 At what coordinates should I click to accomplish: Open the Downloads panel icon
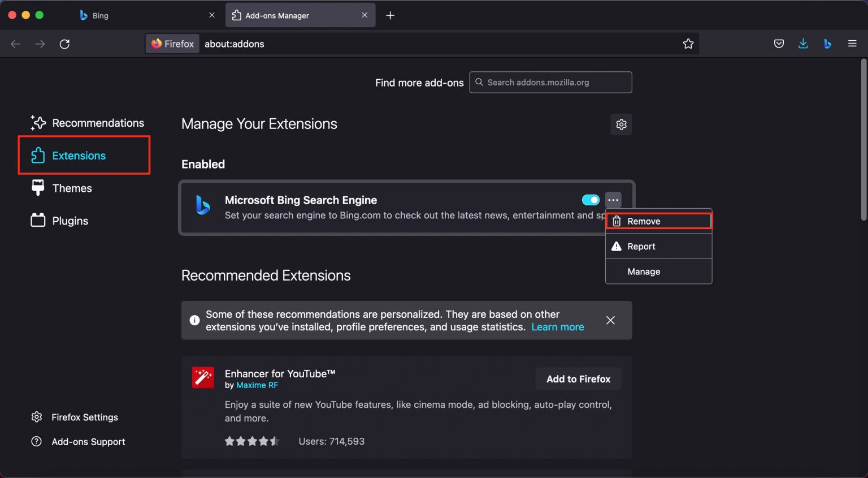[803, 44]
